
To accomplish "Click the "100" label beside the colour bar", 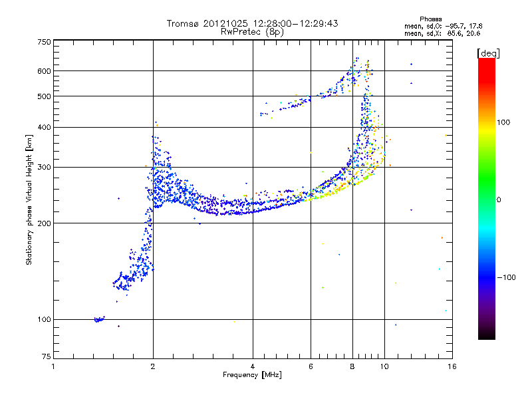I will [503, 122].
